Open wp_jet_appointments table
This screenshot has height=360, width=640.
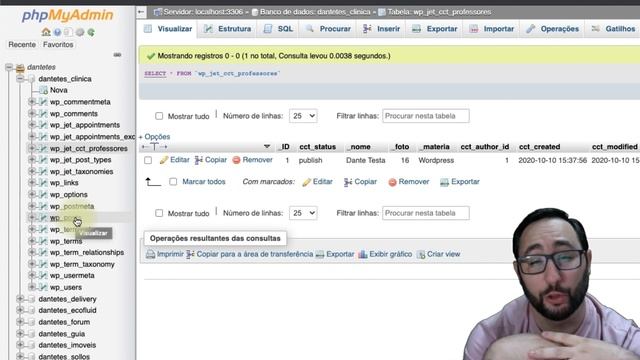(x=85, y=125)
